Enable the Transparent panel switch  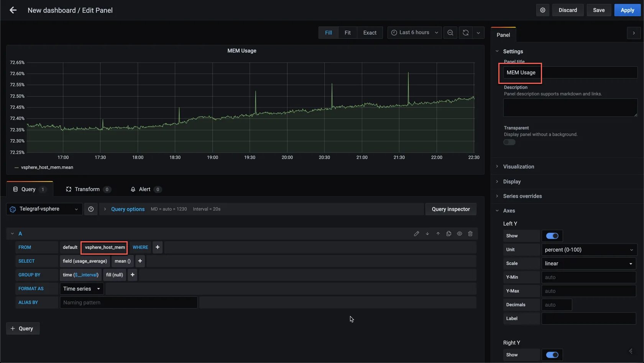(509, 142)
